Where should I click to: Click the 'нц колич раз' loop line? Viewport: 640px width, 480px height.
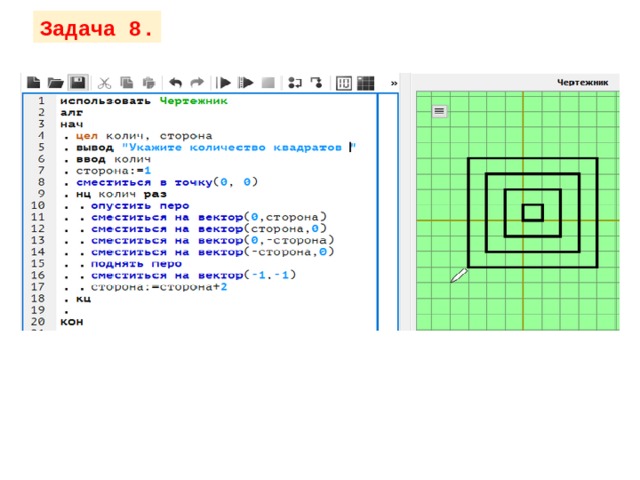pyautogui.click(x=121, y=194)
